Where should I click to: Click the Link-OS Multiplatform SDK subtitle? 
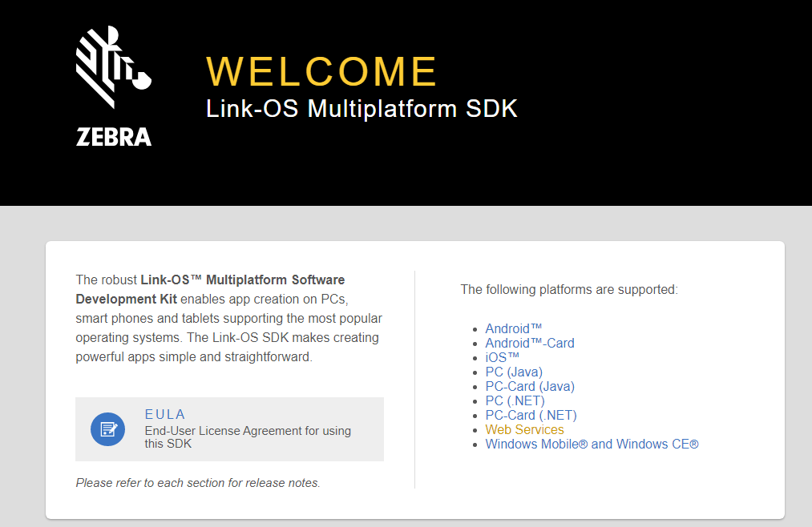pyautogui.click(x=362, y=109)
